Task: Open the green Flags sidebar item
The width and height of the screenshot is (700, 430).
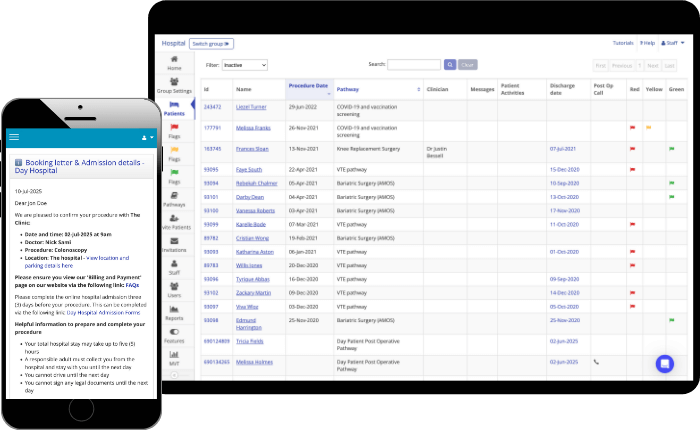Action: tap(174, 176)
